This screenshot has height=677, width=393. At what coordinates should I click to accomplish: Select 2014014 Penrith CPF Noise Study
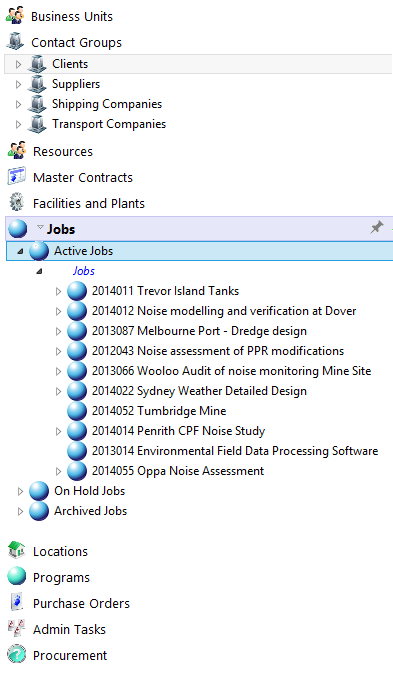[x=178, y=430]
